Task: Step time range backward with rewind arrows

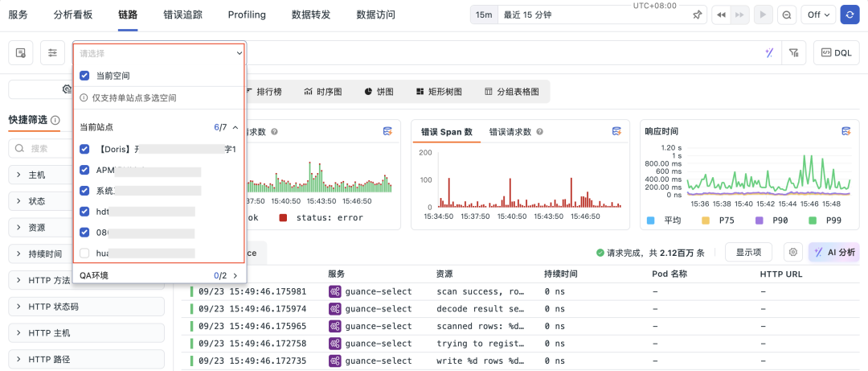Action: (721, 15)
